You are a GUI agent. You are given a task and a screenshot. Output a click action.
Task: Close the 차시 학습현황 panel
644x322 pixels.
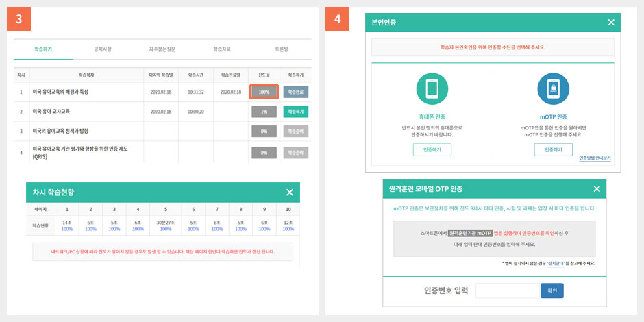coord(290,193)
